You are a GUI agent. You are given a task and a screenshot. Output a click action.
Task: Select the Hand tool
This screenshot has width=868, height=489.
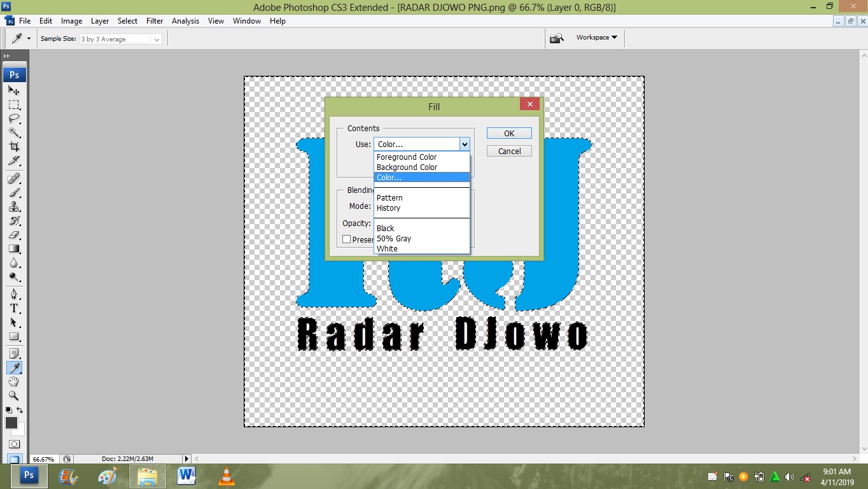coord(14,381)
